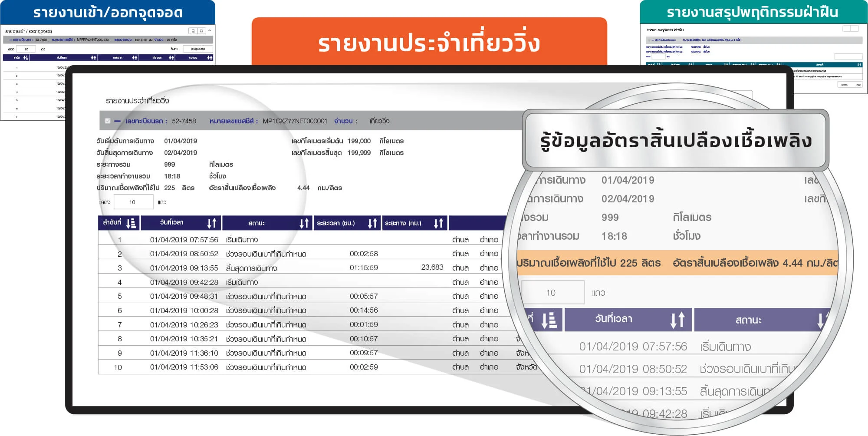Sort the first column of the parking report table
868x436 pixels.
click(x=26, y=57)
